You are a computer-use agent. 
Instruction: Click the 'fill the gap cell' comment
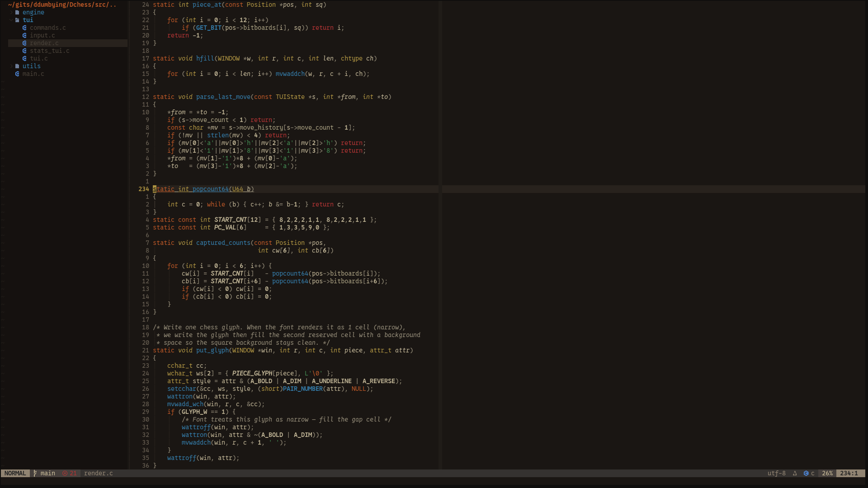tap(287, 420)
